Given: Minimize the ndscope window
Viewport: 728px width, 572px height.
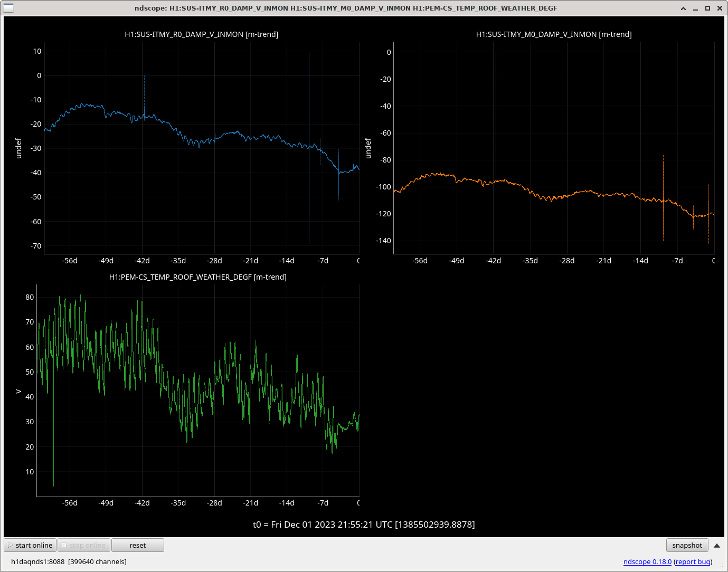Looking at the screenshot, I should tap(695, 8).
